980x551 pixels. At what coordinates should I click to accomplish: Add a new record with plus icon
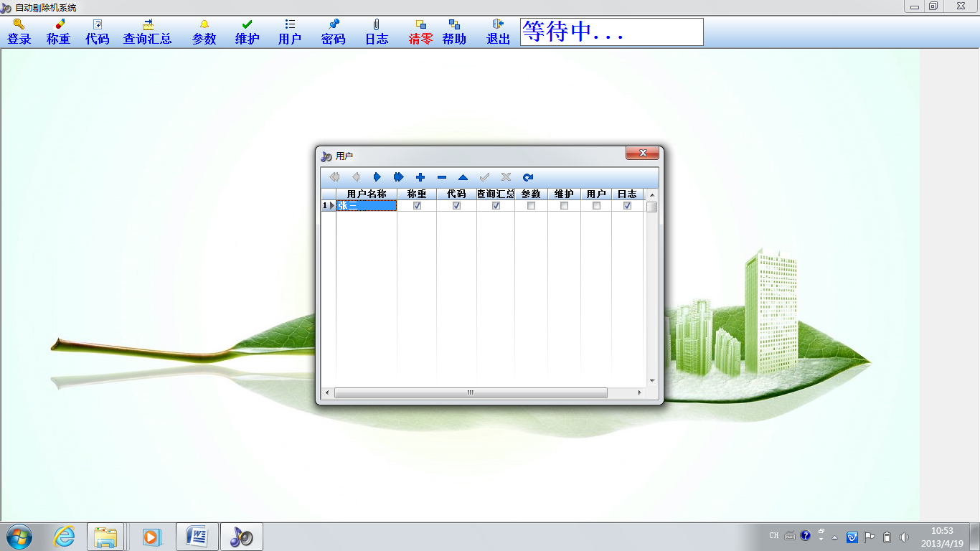[420, 177]
